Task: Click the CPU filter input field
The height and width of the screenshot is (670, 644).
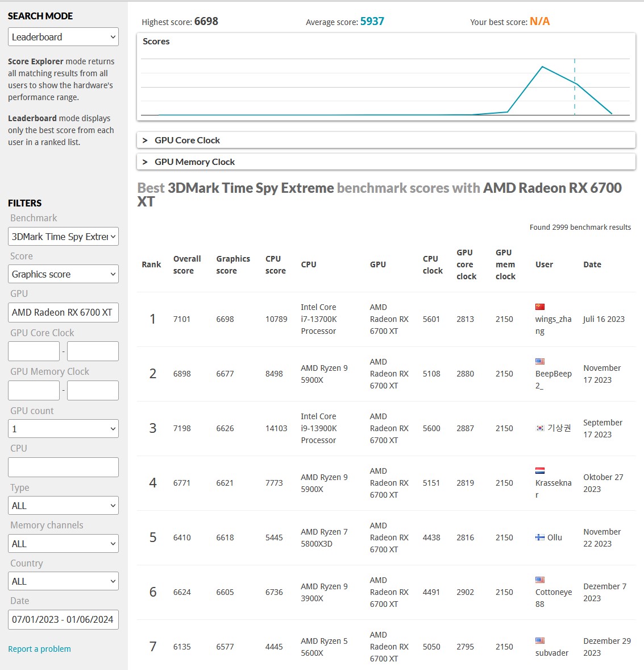Action: [63, 467]
